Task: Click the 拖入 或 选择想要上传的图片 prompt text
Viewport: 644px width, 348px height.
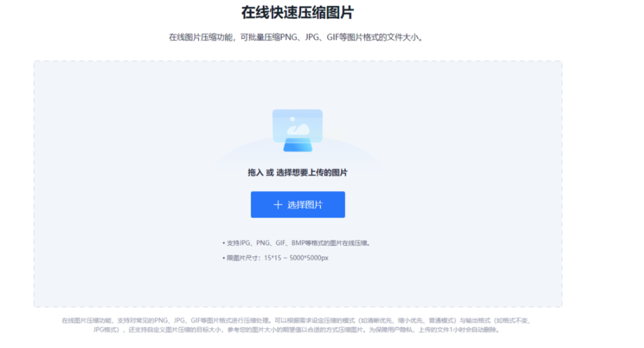Action: coord(297,173)
